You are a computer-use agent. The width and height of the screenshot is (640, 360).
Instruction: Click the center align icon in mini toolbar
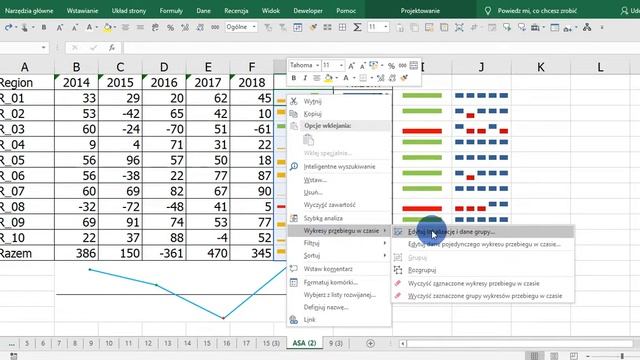[x=317, y=78]
